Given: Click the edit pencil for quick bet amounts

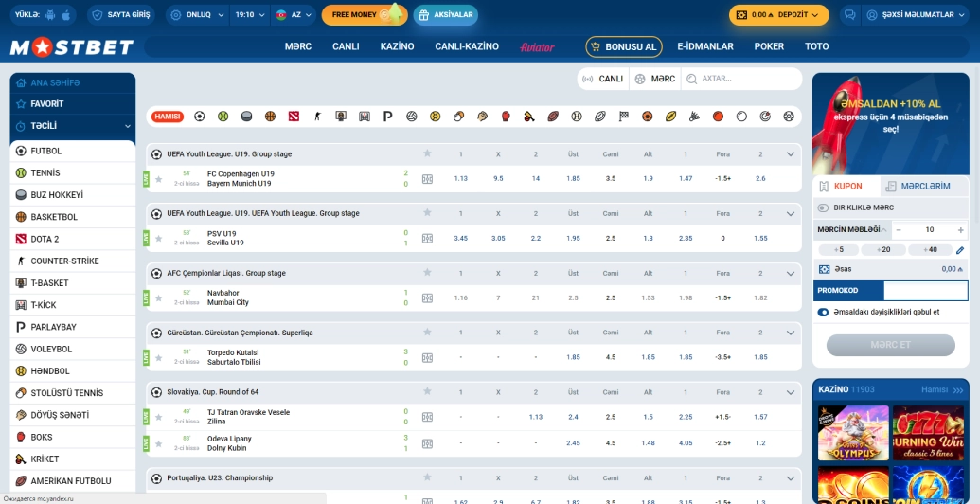Looking at the screenshot, I should pyautogui.click(x=961, y=250).
